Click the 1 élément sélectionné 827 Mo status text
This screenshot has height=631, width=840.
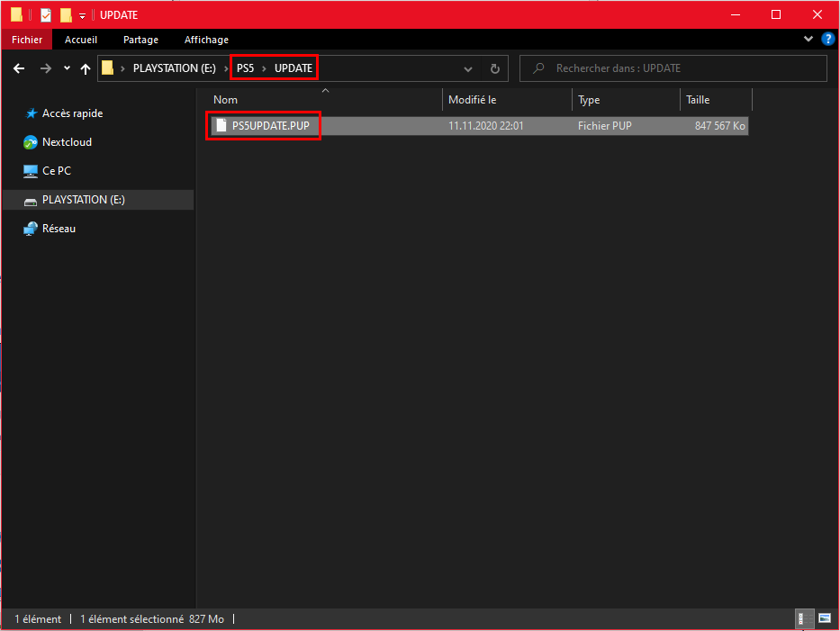pos(152,619)
